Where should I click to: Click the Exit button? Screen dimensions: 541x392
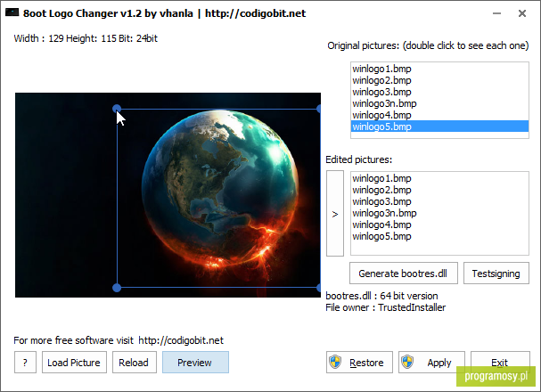[500, 363]
